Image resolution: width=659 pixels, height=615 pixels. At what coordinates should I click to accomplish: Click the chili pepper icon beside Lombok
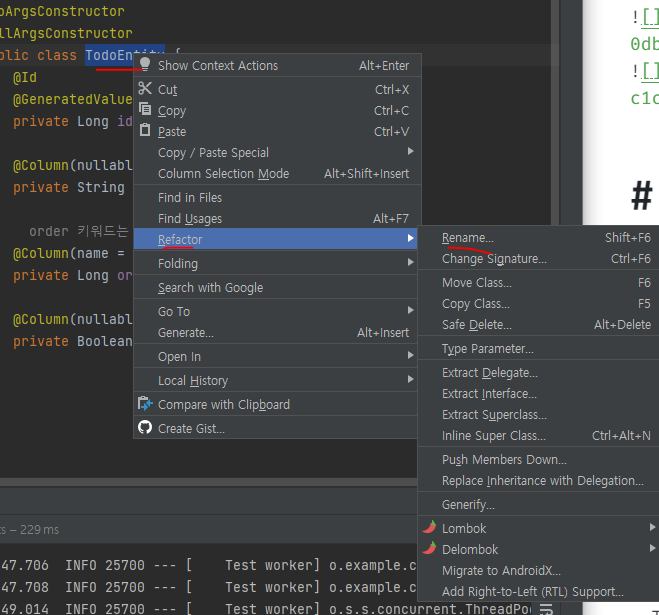click(429, 528)
